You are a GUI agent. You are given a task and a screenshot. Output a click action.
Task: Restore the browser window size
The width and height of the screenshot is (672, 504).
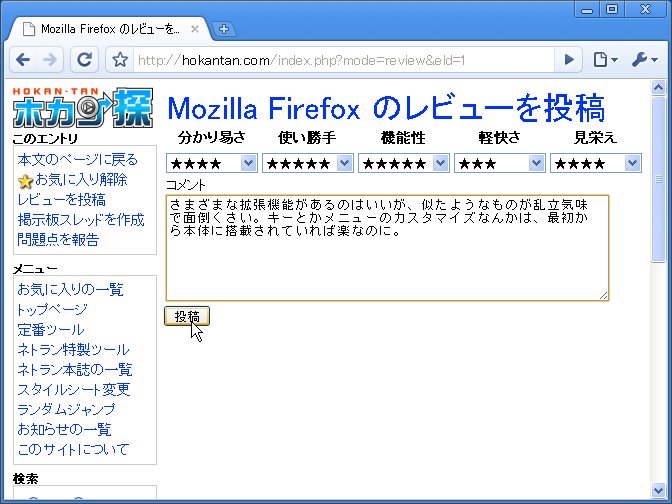tap(612, 9)
